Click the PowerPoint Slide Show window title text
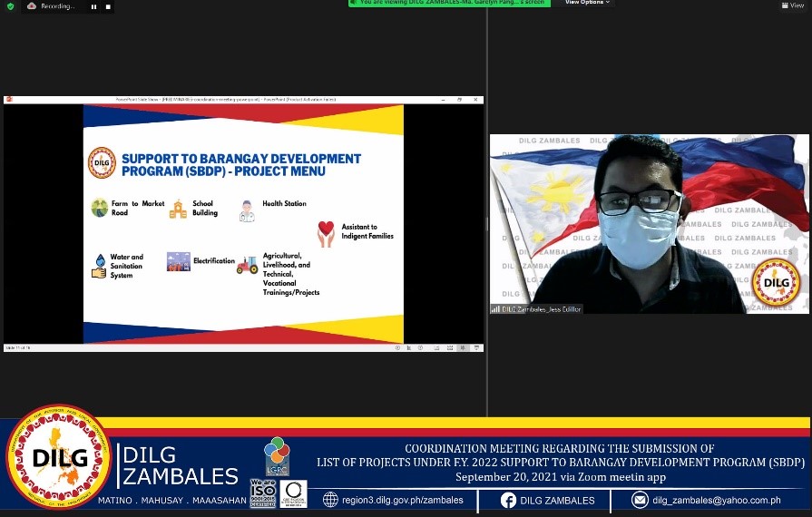 click(x=226, y=100)
